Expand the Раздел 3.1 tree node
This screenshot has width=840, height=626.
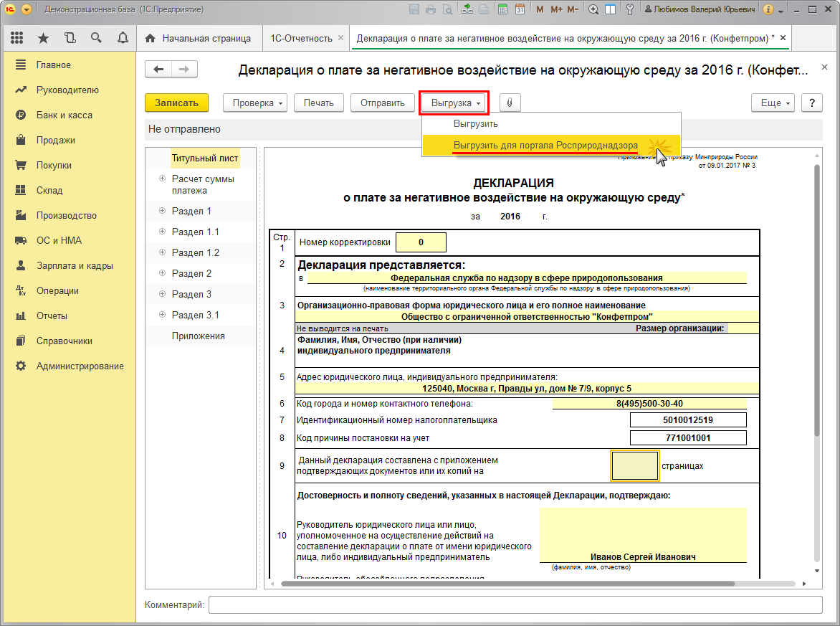pos(163,316)
